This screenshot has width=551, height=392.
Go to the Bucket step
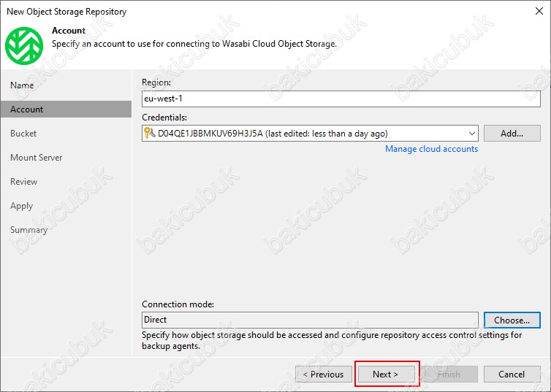[23, 134]
